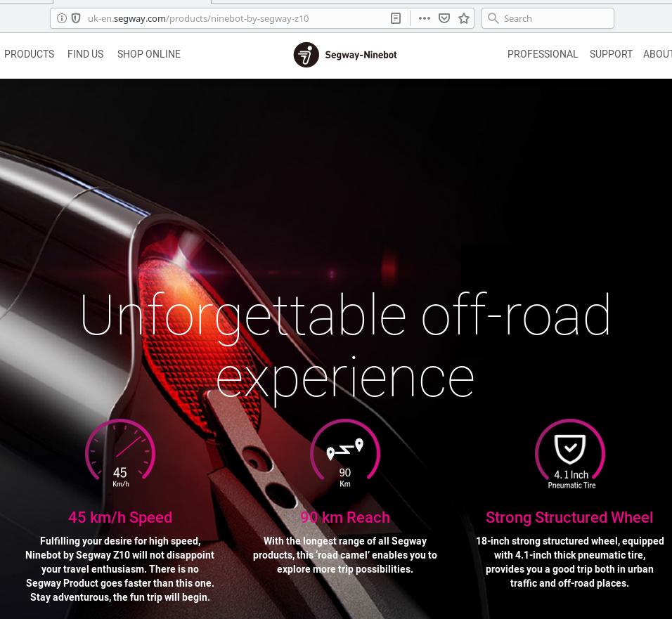Go to SHOP ONLINE
Viewport: 672px width, 619px height.
click(x=149, y=54)
